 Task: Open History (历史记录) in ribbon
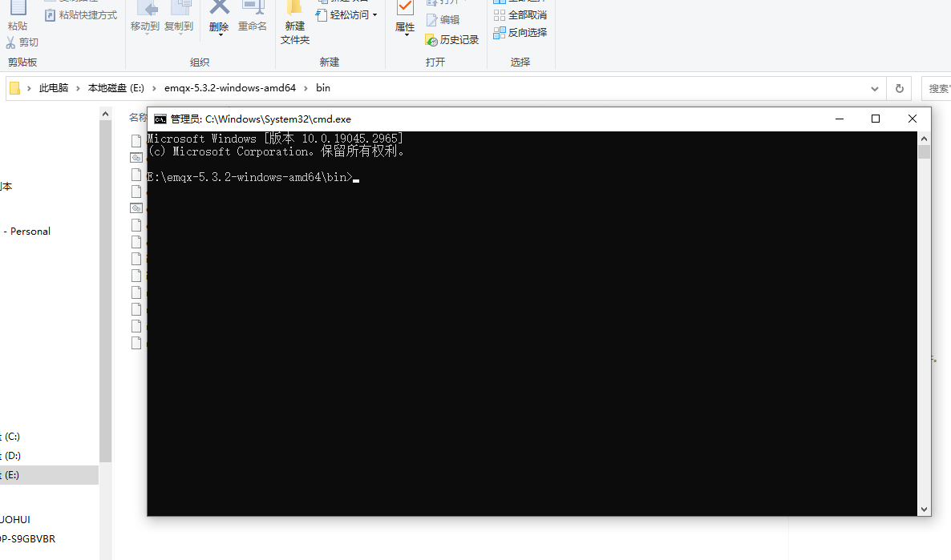[452, 40]
